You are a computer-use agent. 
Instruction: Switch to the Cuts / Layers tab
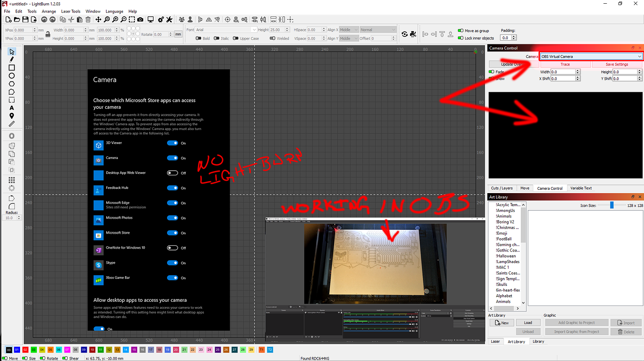502,188
